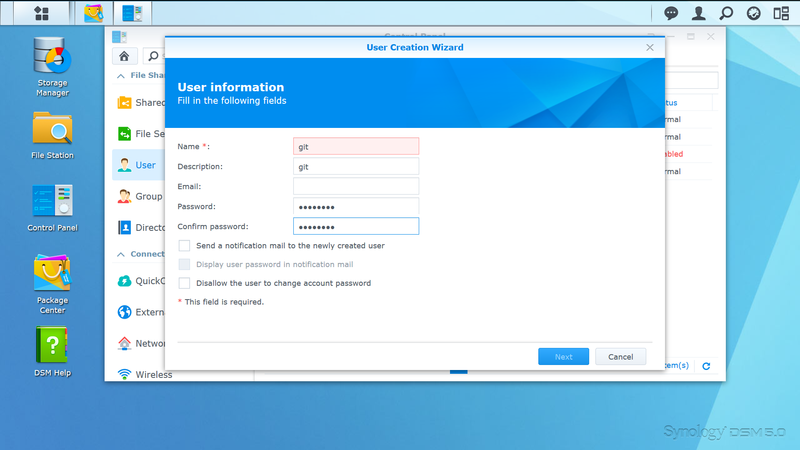Open Wireless in the sidebar
The height and width of the screenshot is (450, 800).
pyautogui.click(x=145, y=374)
